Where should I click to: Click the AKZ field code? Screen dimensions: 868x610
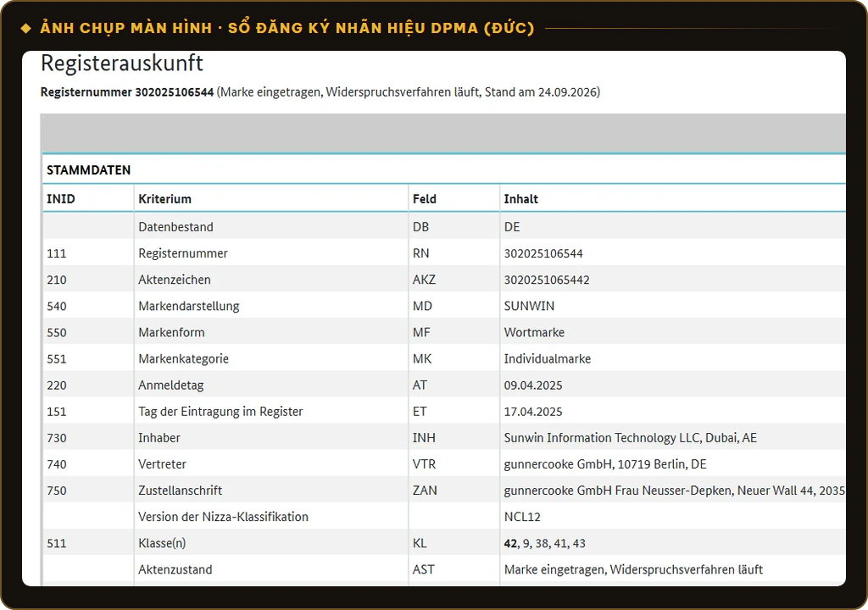[424, 280]
